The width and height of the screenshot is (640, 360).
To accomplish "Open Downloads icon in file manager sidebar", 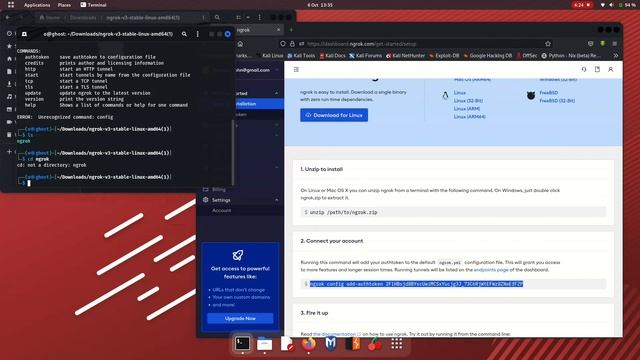I will tap(9, 84).
